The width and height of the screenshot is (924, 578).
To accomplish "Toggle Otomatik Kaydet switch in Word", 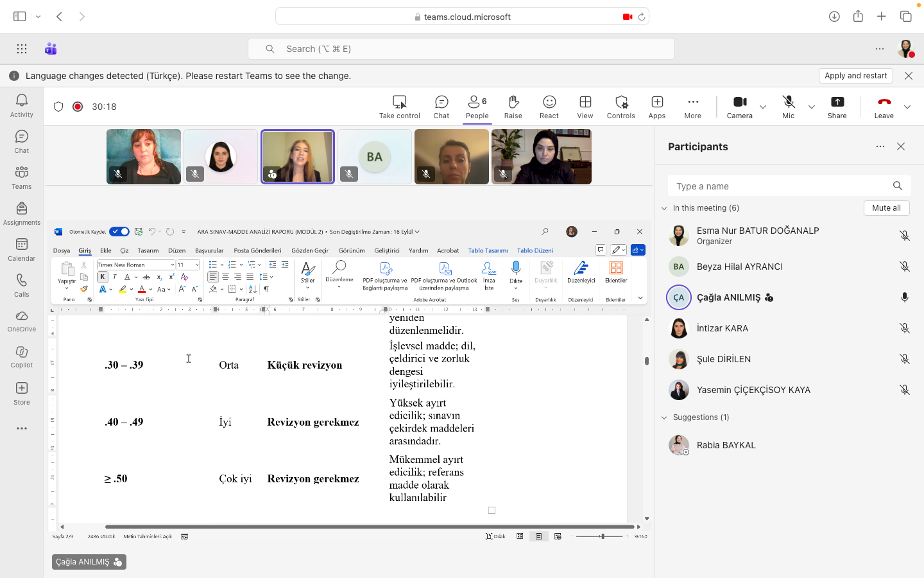I will click(119, 232).
